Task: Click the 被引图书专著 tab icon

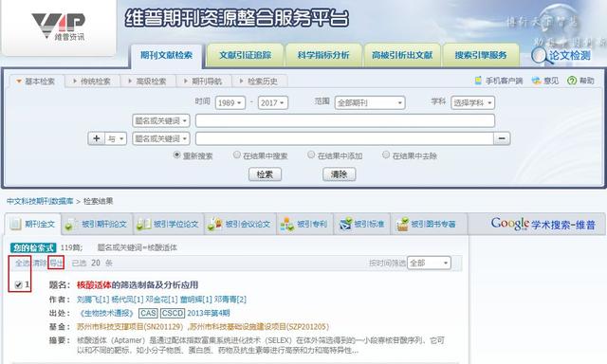Action: 402,225
